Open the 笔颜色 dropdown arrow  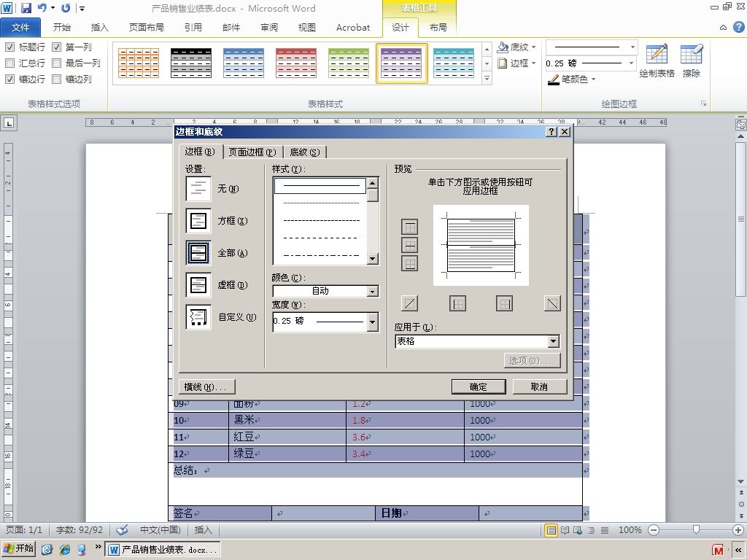(x=594, y=79)
